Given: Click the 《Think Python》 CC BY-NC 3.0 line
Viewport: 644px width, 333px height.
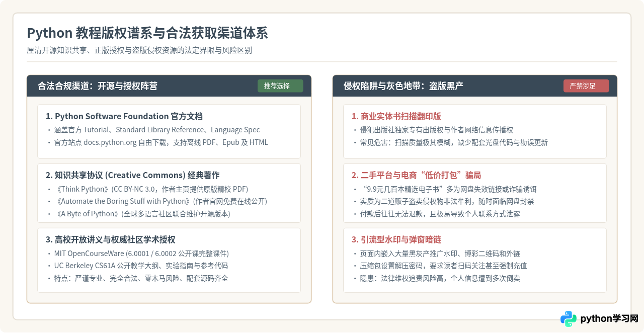Looking at the screenshot, I should coord(151,189).
